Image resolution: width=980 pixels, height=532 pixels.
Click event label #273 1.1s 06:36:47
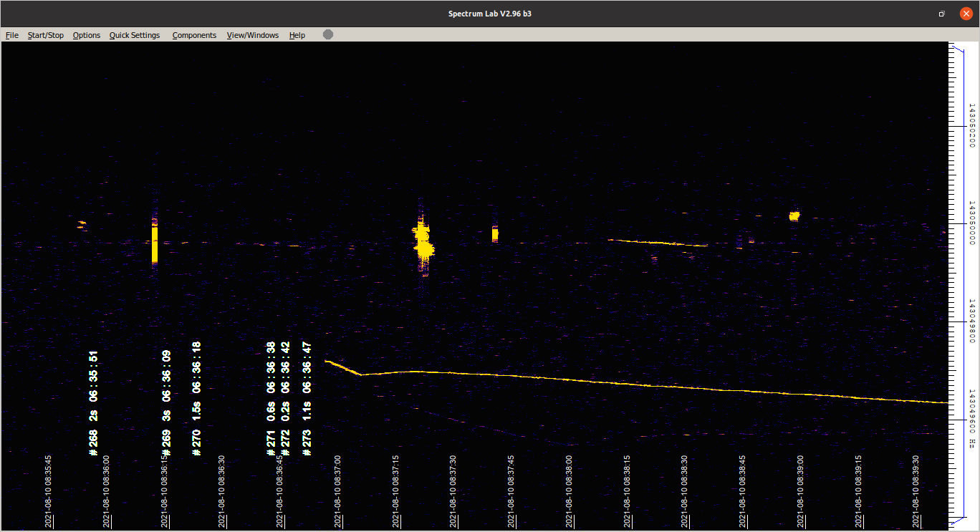(307, 398)
